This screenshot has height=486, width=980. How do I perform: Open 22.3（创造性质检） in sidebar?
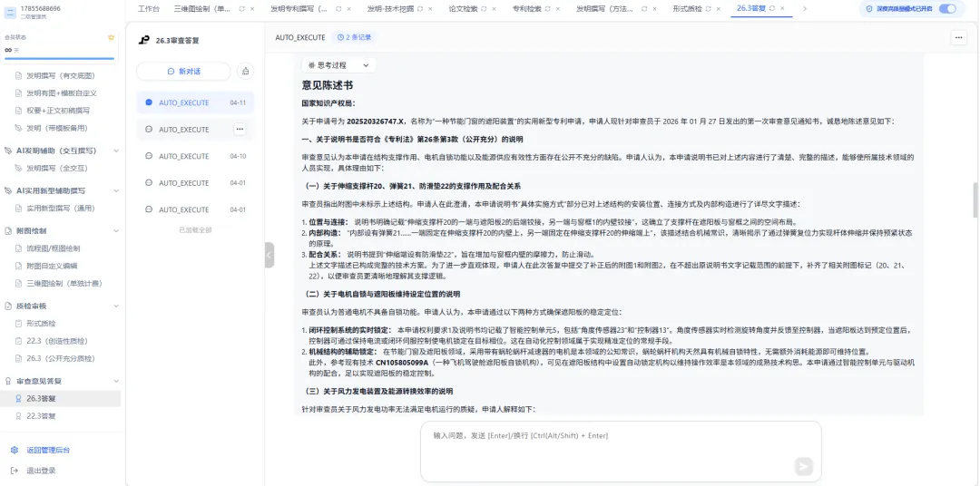pos(57,340)
